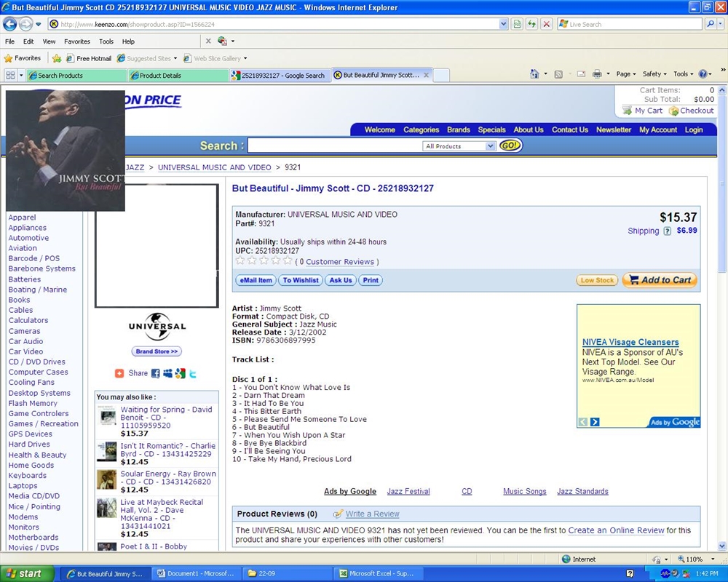Click the Add to Favorites star icon
The width and height of the screenshot is (728, 582).
pos(56,58)
